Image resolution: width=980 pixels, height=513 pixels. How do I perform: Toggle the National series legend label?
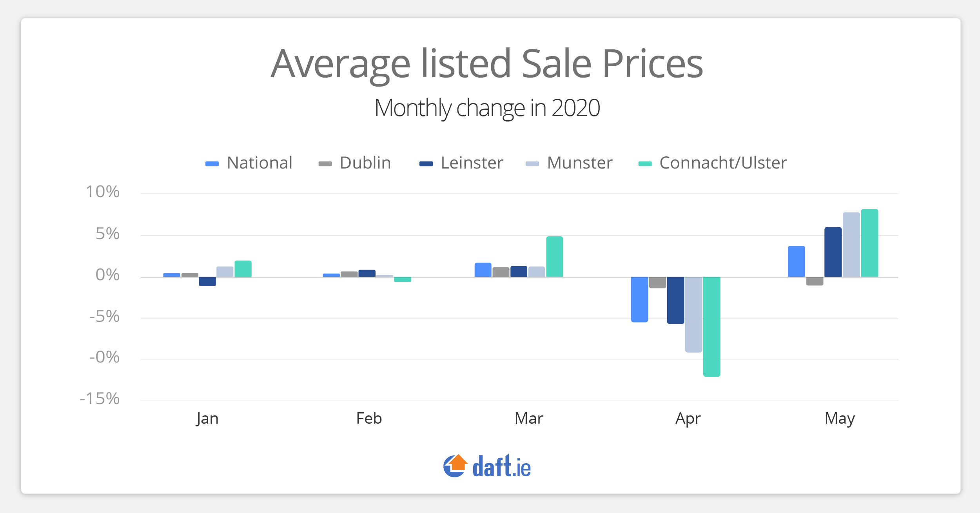260,163
